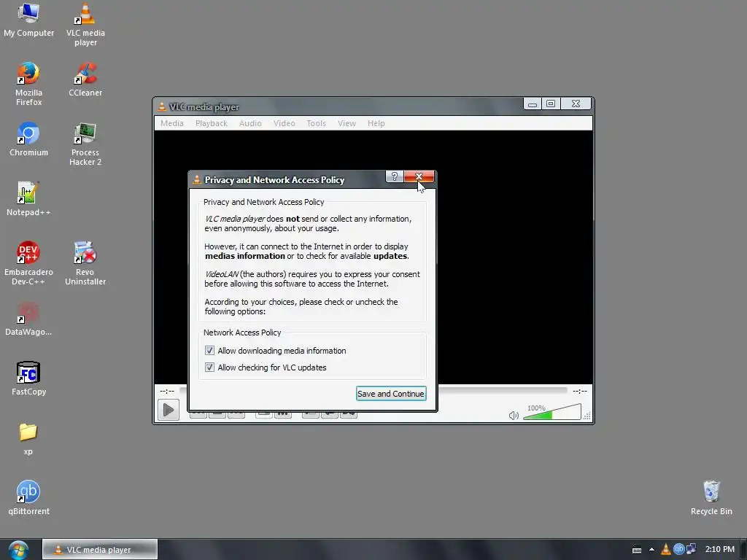Select the Recycle Bin icon

point(711,498)
